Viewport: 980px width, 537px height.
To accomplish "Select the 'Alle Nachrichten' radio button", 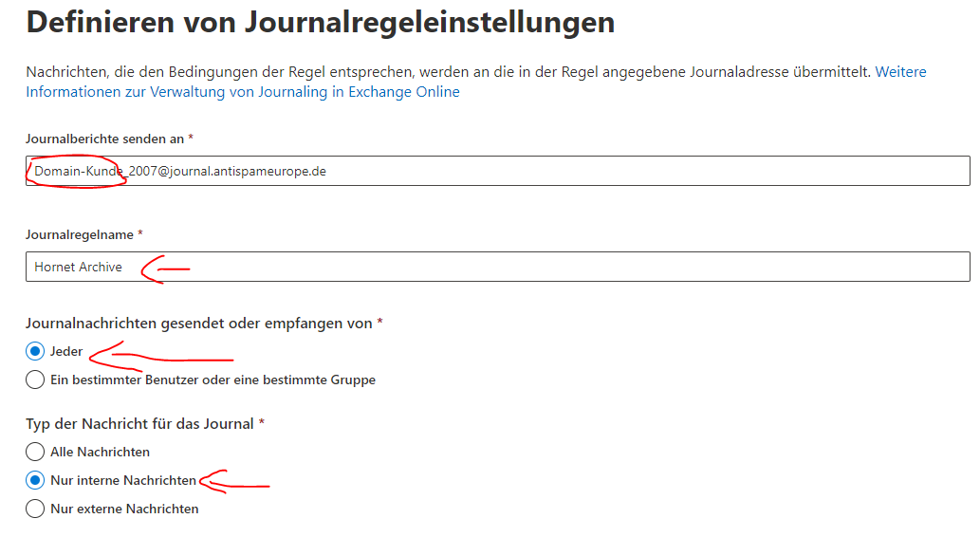I will click(x=35, y=452).
